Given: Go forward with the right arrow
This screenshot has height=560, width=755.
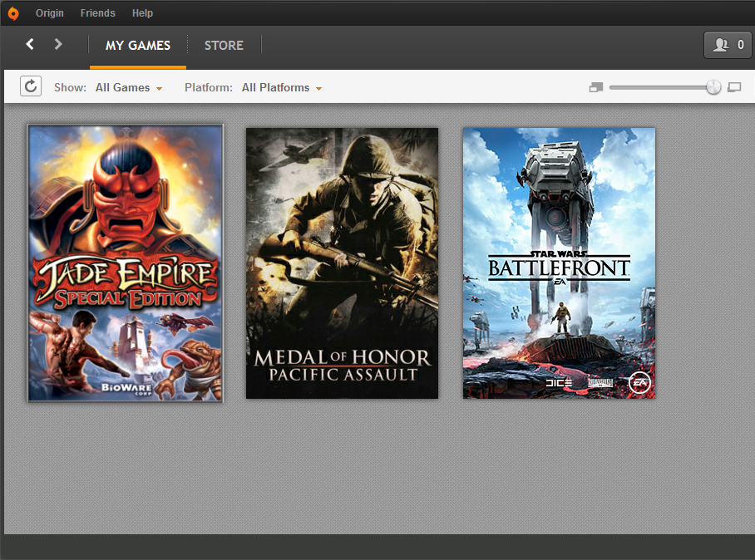Looking at the screenshot, I should [58, 44].
